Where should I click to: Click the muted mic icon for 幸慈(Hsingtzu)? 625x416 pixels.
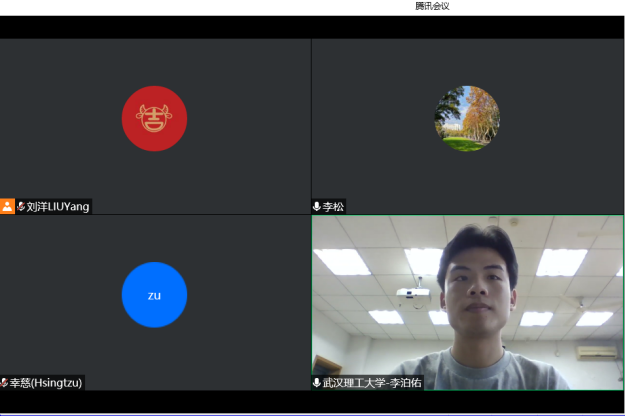click(x=4, y=383)
